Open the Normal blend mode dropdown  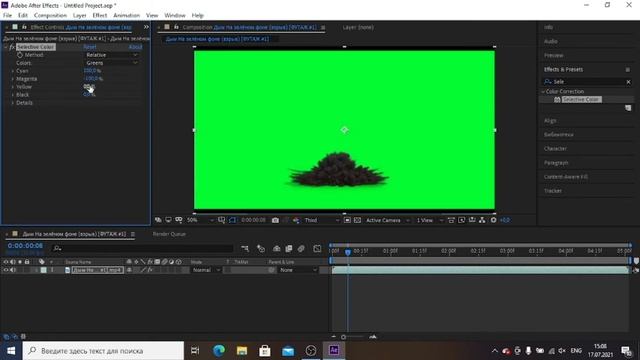207,270
